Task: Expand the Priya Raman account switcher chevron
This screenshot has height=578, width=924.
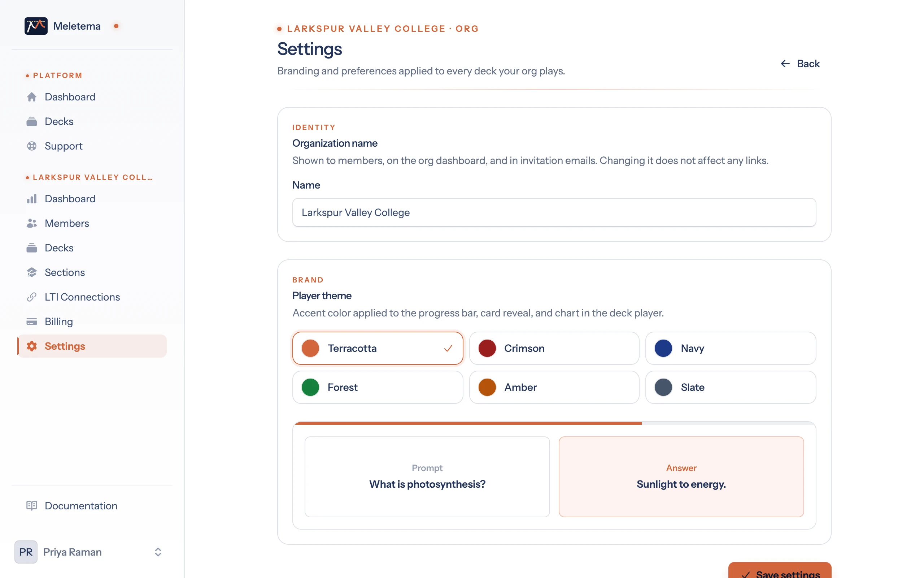Action: tap(158, 552)
